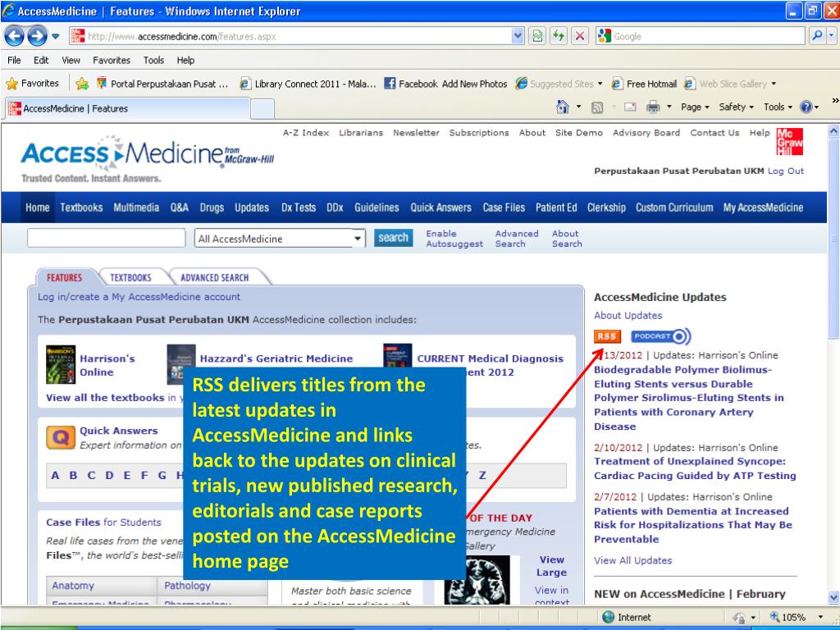The image size is (840, 630).
Task: Click the blue search button
Action: click(393, 238)
